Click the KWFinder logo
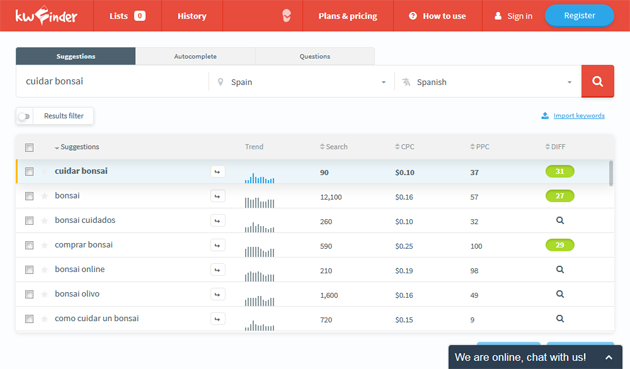The height and width of the screenshot is (369, 630). pyautogui.click(x=46, y=16)
